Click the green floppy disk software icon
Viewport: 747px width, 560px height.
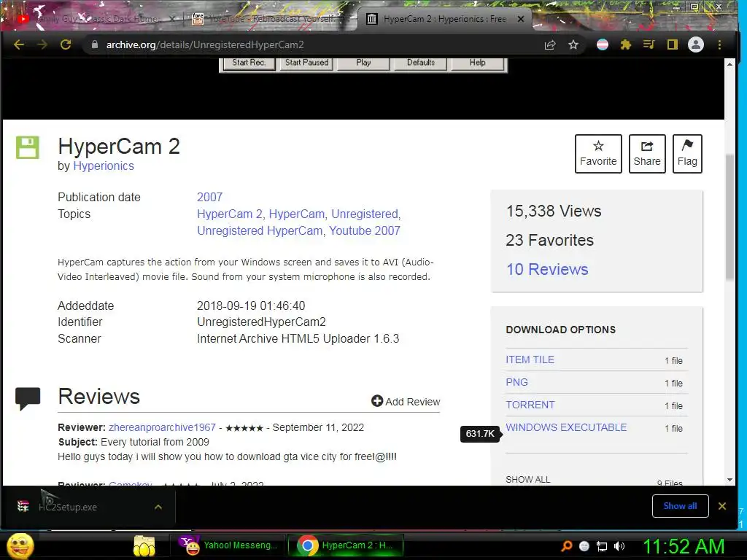tap(28, 147)
